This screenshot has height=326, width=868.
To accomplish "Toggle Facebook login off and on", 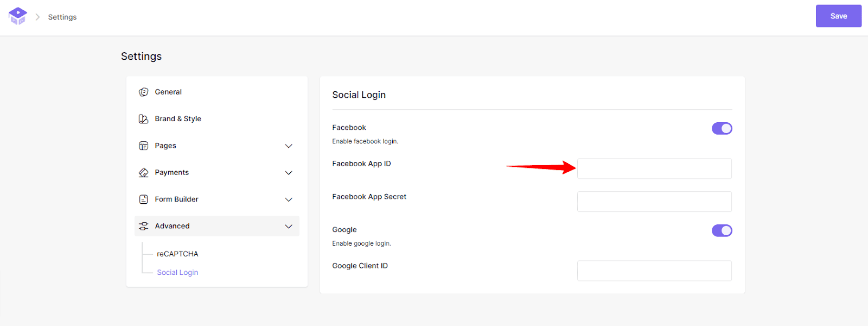I will click(x=722, y=128).
